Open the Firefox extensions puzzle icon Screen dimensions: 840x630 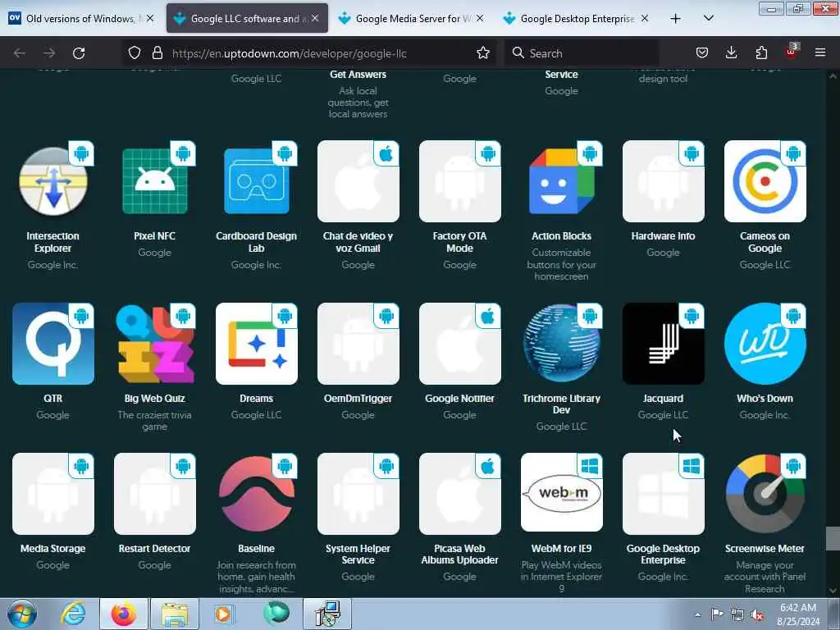(761, 53)
